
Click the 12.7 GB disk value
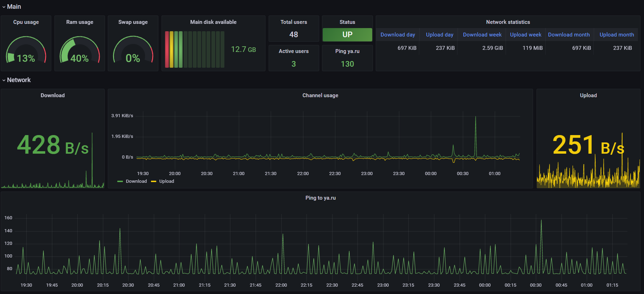pos(243,49)
